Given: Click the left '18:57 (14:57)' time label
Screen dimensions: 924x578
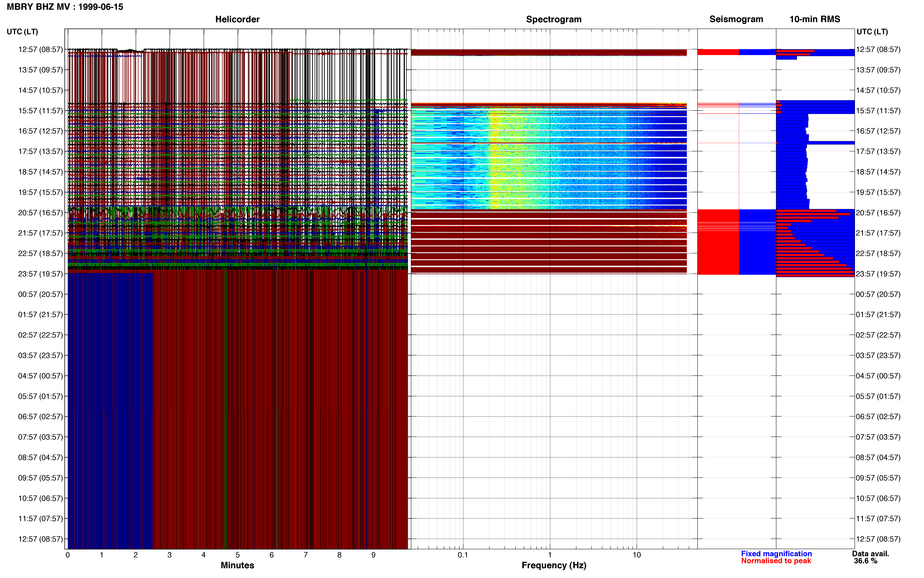Looking at the screenshot, I should [41, 172].
